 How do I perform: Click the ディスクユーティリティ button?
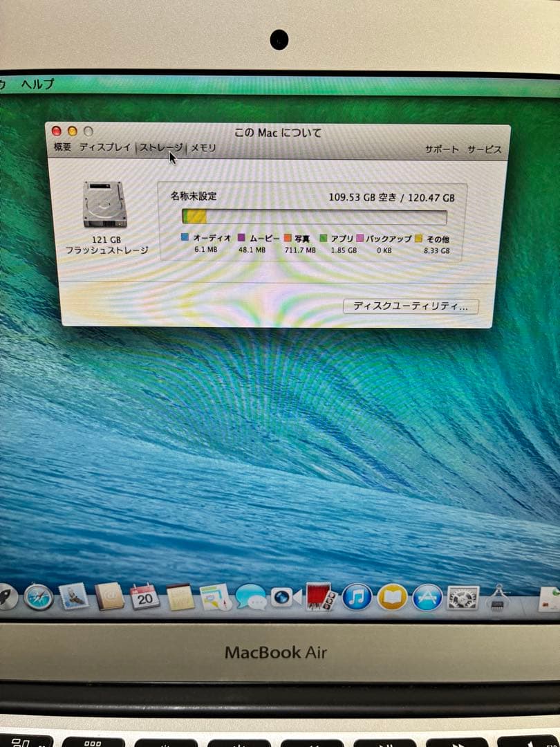[411, 306]
